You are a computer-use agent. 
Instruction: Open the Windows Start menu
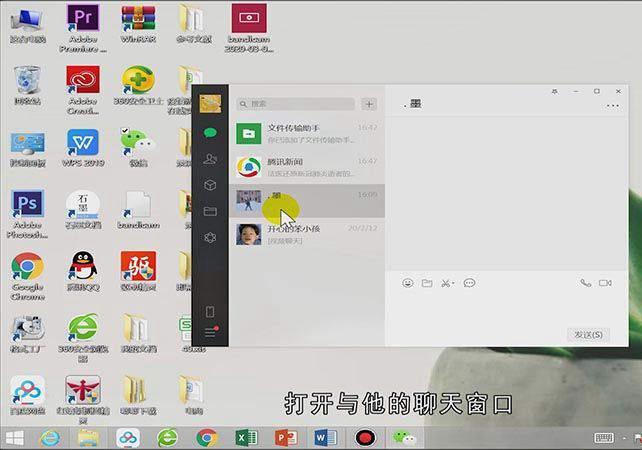[15, 438]
